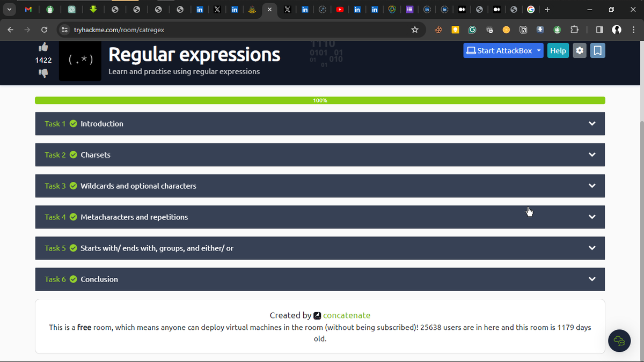Click the regex room (.*) logo image
The height and width of the screenshot is (362, 644).
pos(80,60)
